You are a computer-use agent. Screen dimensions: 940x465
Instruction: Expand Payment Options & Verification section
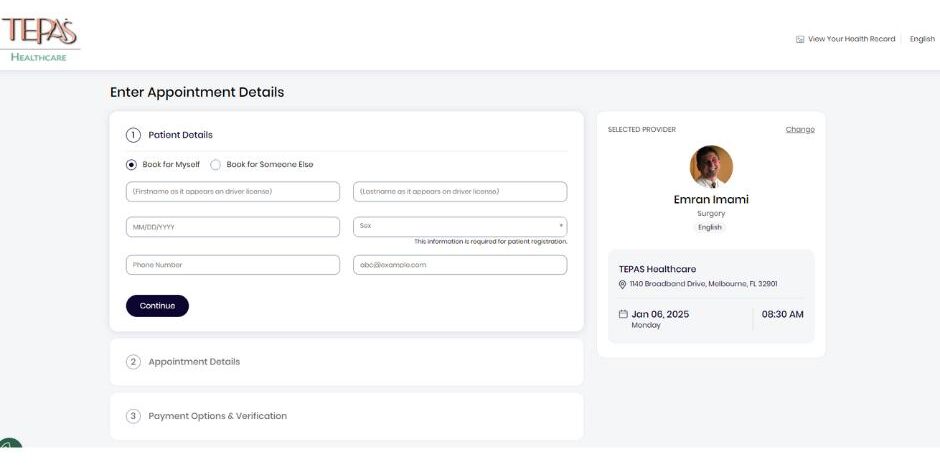coord(347,416)
